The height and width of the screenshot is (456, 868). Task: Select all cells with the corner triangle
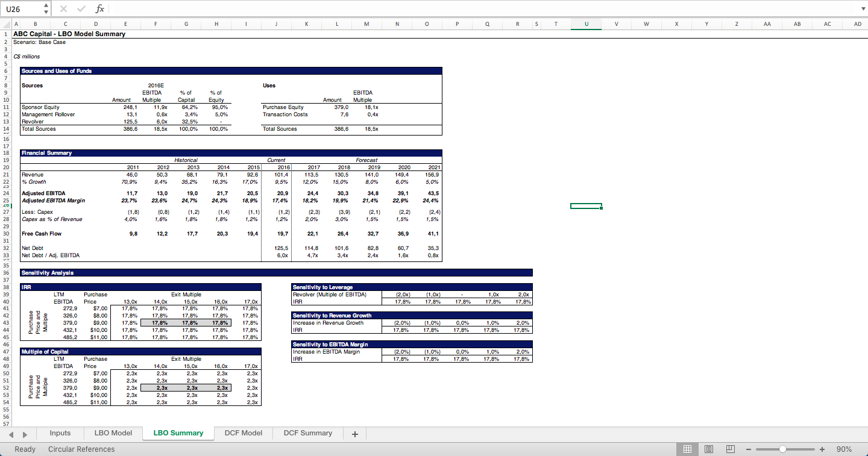(x=6, y=24)
